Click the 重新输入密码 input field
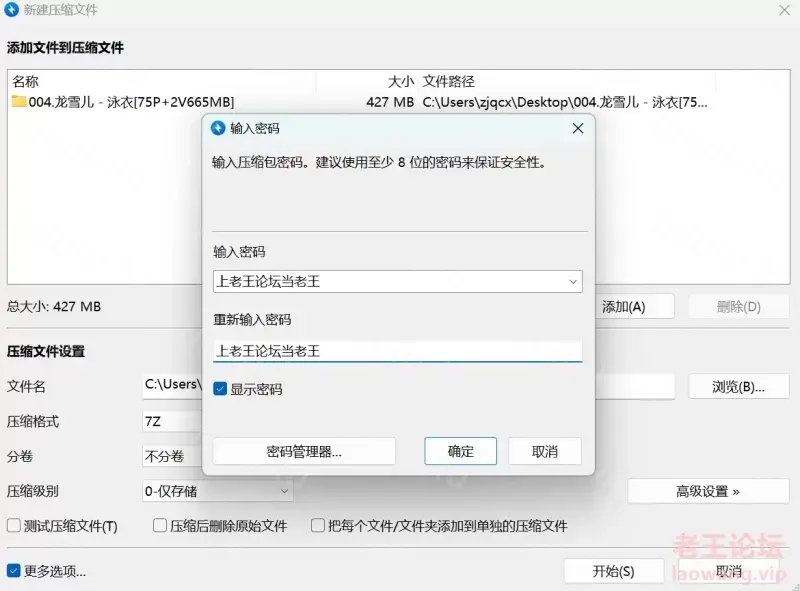 (397, 351)
